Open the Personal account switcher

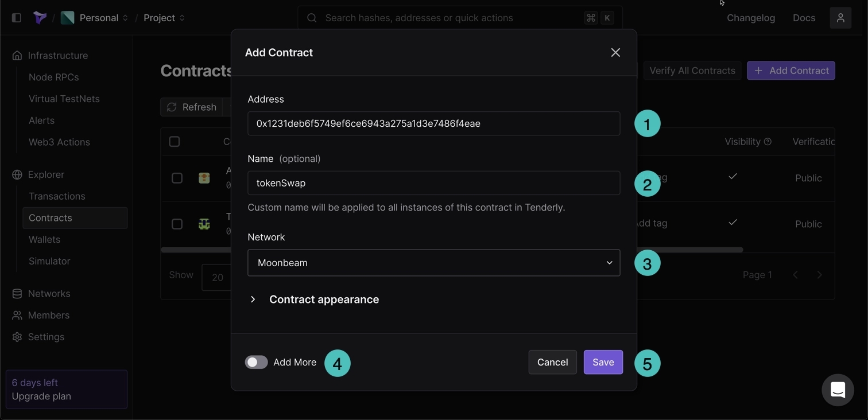point(99,18)
